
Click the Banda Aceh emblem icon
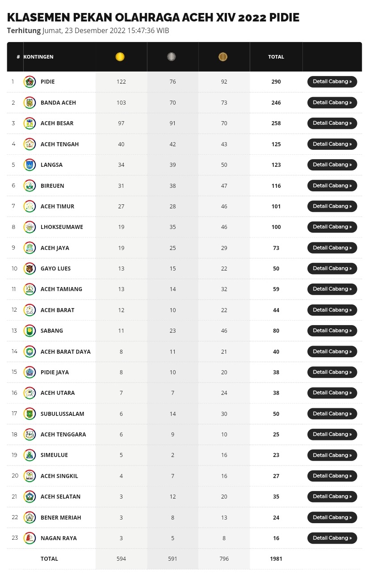(29, 102)
